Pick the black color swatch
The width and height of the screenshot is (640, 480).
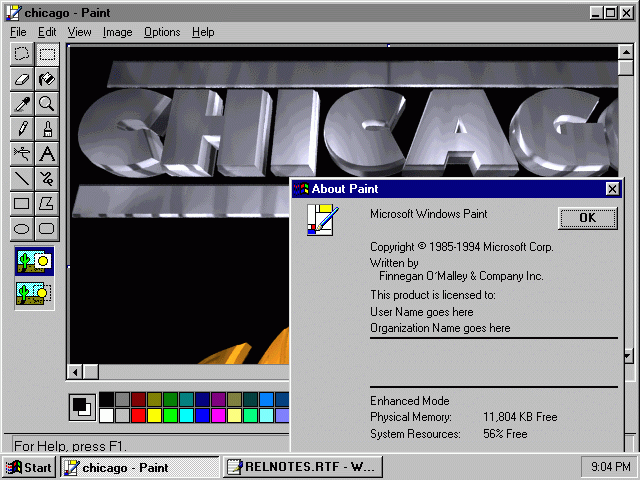[x=107, y=399]
